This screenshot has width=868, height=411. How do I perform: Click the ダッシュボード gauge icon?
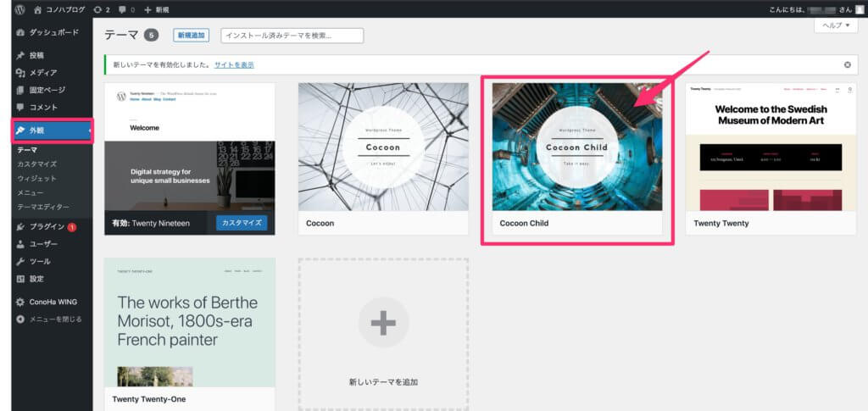pos(20,33)
